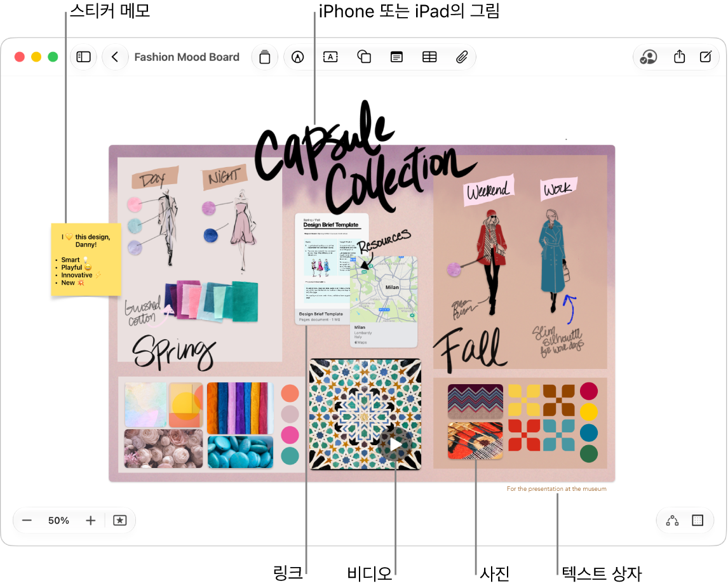Zoom in with the plus button

[91, 520]
